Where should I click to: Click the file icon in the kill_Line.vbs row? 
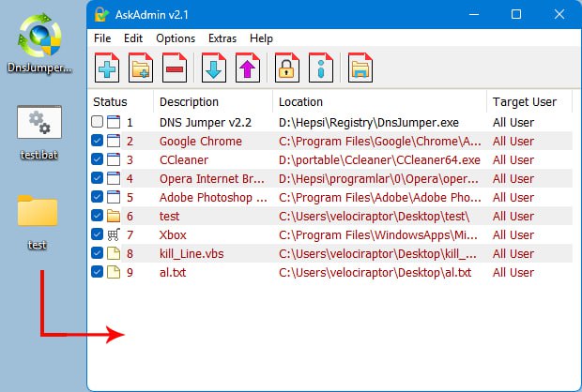tap(114, 253)
